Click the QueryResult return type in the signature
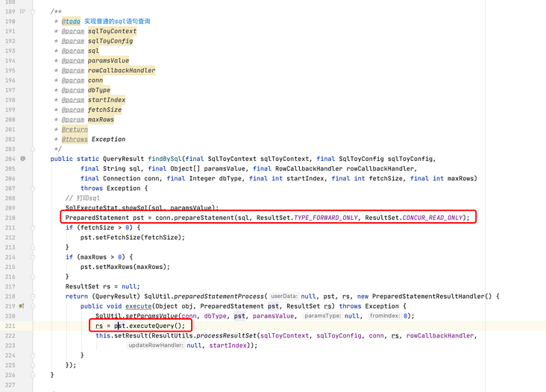Screen dimensions: 546x392 pos(123,159)
